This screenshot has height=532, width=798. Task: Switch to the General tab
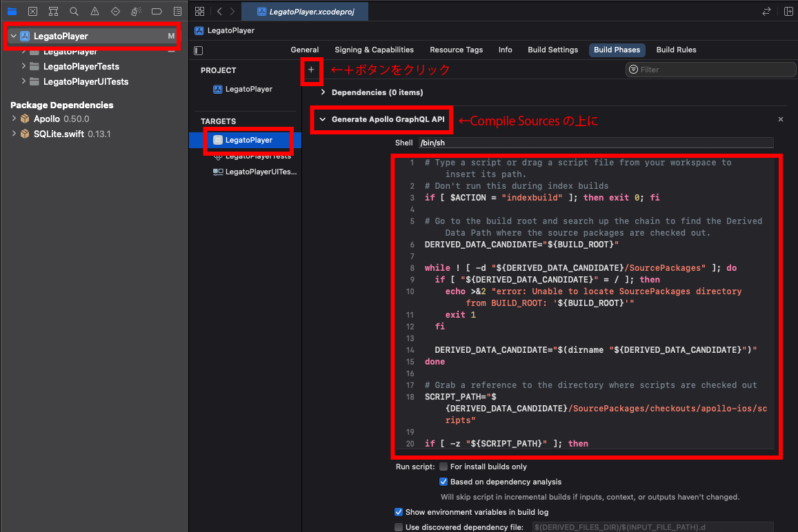(x=305, y=50)
